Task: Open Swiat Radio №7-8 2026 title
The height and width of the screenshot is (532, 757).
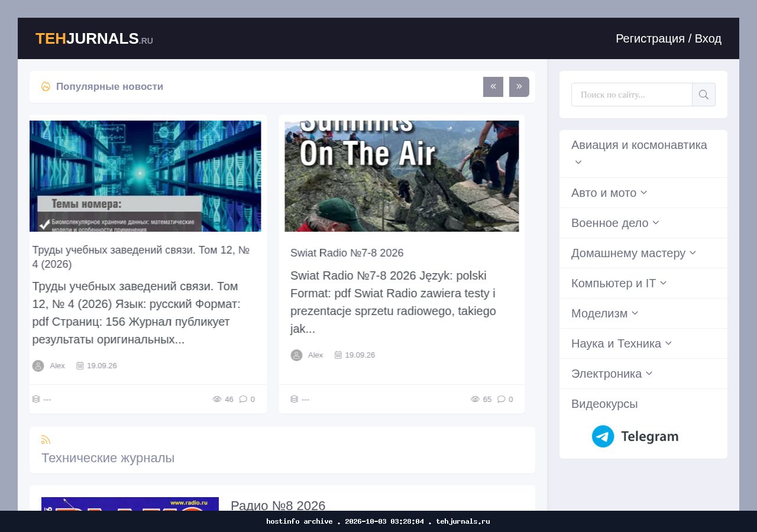Action: pos(347,253)
